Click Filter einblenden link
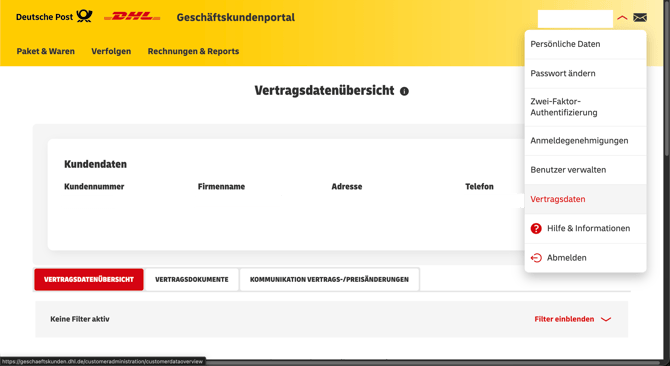The height and width of the screenshot is (366, 670). (x=564, y=319)
